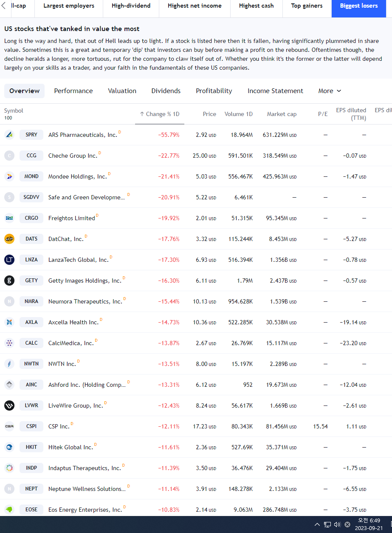Sort the table by the P/E column
The height and width of the screenshot is (533, 392).
coord(323,114)
